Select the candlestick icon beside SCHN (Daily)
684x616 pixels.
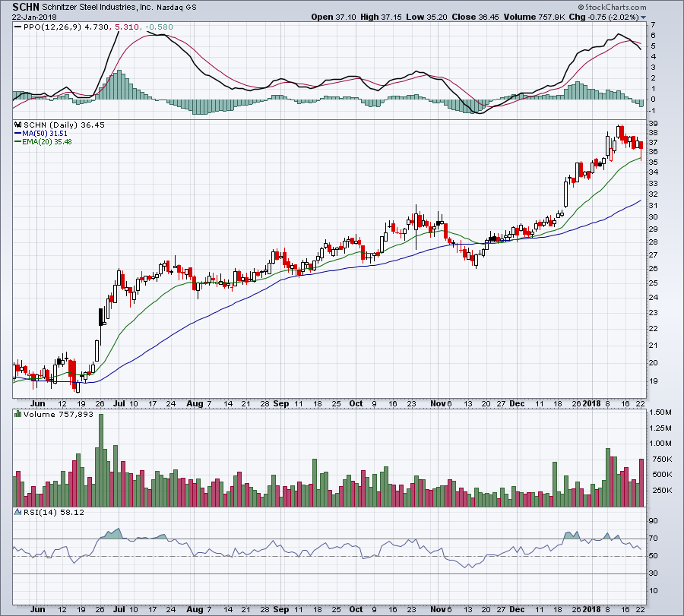(x=18, y=125)
